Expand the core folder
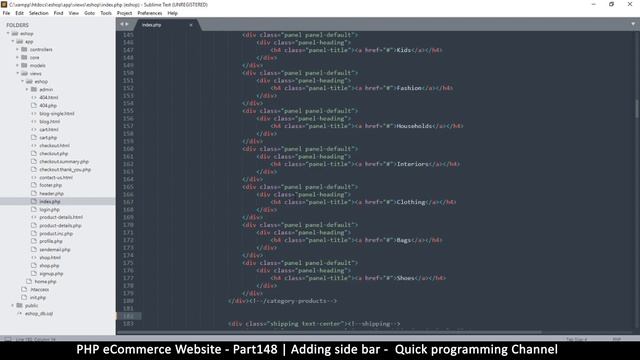The height and width of the screenshot is (360, 640). pyautogui.click(x=18, y=58)
